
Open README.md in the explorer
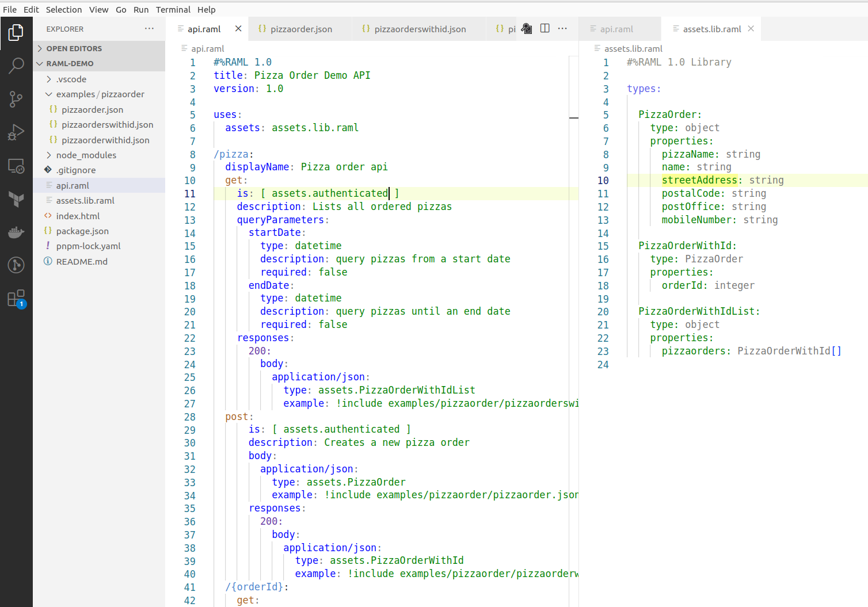tap(99, 261)
